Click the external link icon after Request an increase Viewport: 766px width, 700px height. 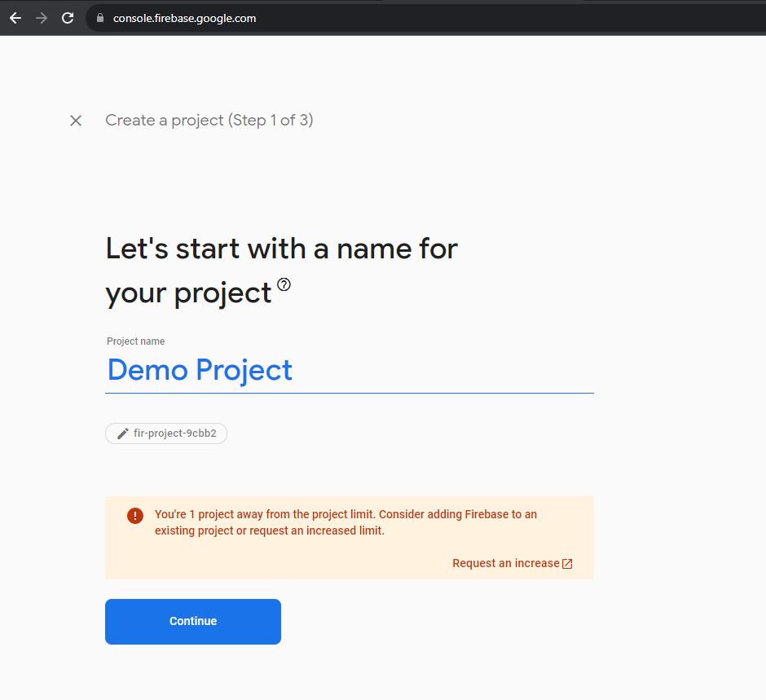coord(568,564)
